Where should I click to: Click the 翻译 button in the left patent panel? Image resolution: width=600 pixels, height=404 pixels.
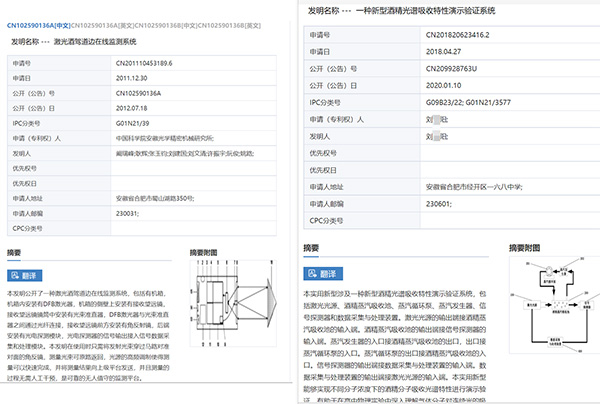pyautogui.click(x=24, y=275)
